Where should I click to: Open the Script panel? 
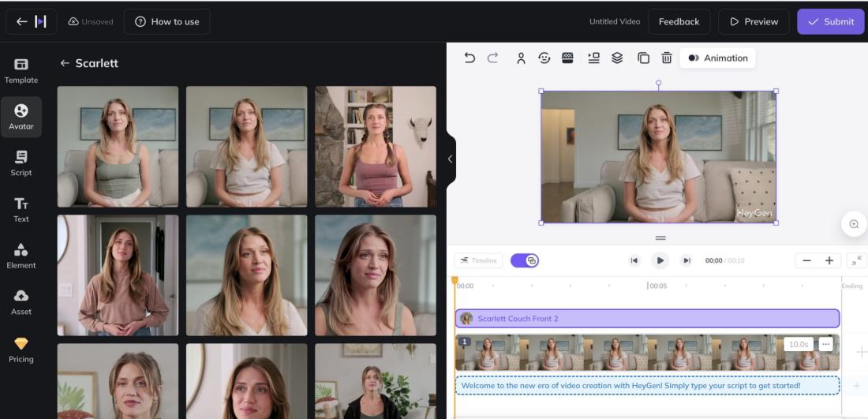(x=21, y=163)
